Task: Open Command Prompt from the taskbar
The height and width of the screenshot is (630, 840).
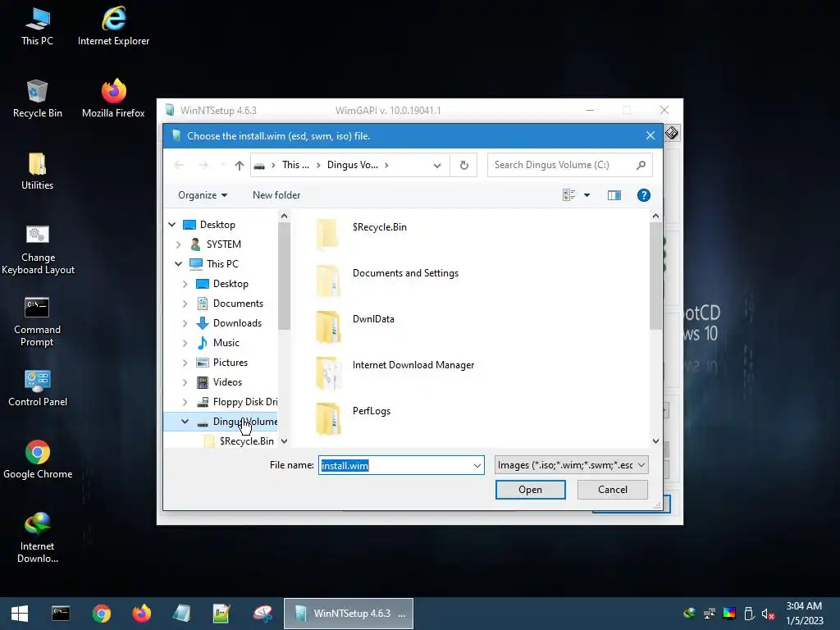Action: (x=61, y=614)
